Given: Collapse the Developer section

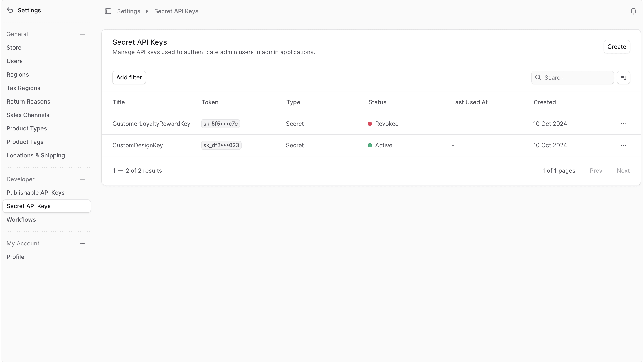Looking at the screenshot, I should tap(82, 179).
